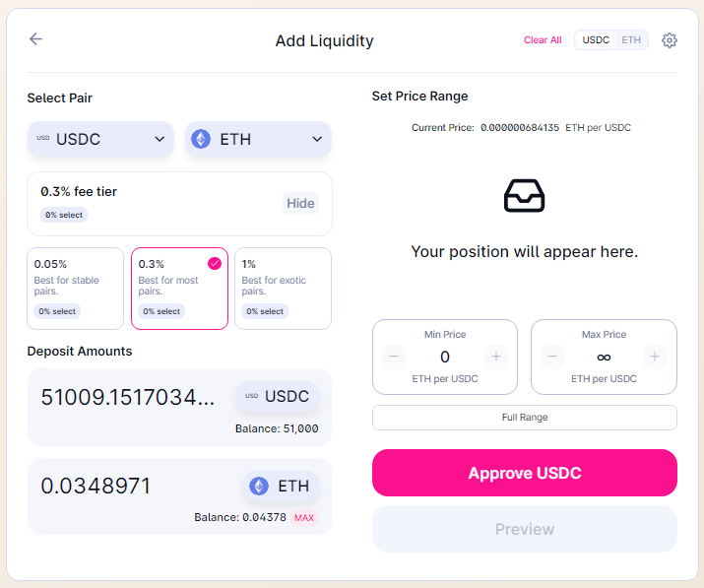Switch price display to USDC

pos(596,40)
